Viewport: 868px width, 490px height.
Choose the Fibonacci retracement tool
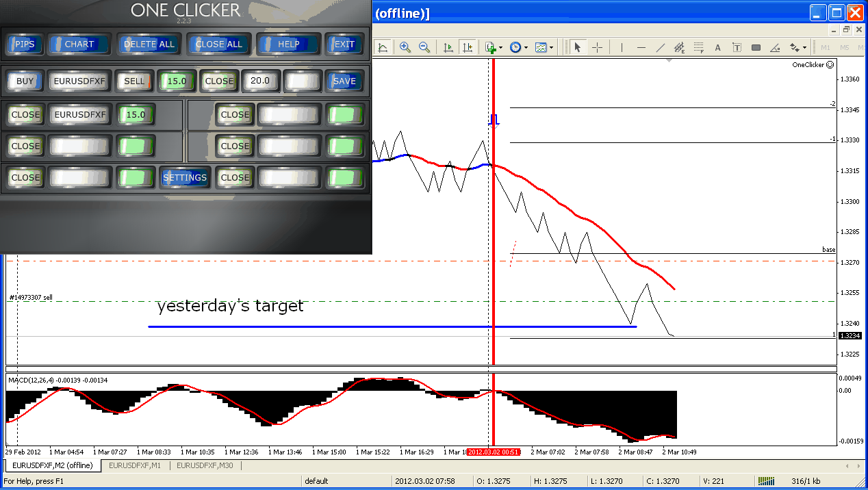(x=698, y=47)
